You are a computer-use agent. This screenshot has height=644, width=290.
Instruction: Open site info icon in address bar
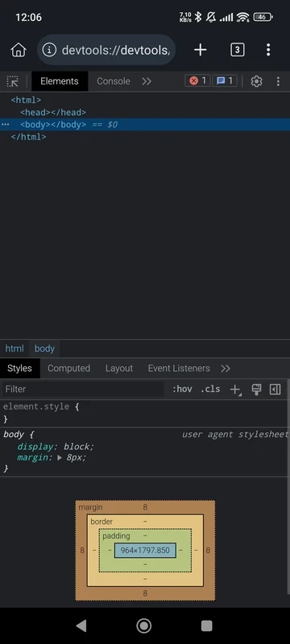coord(49,50)
